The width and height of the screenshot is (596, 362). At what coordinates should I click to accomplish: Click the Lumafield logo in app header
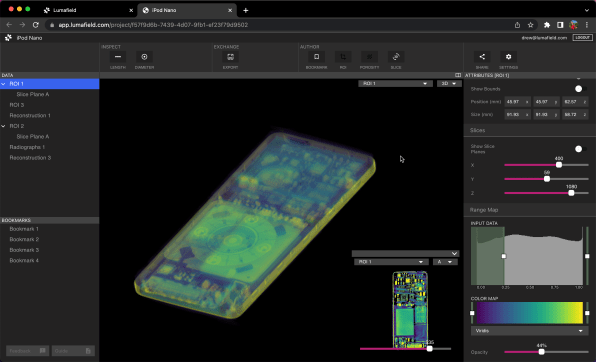point(8,38)
